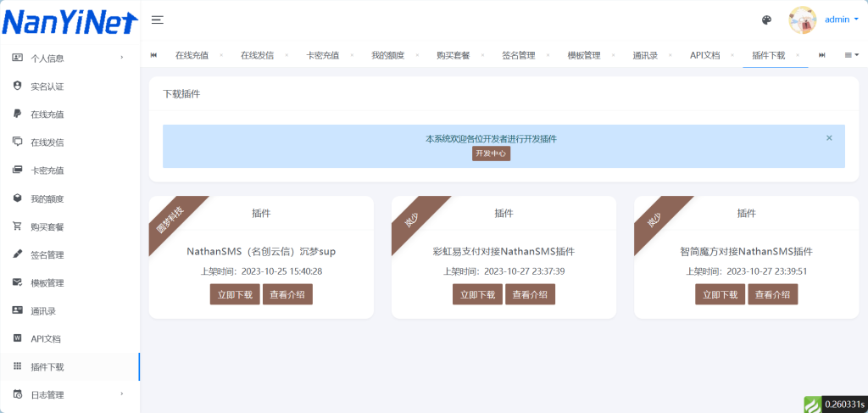The image size is (868, 413).
Task: Switch to the 在线发信 tab
Action: point(257,55)
